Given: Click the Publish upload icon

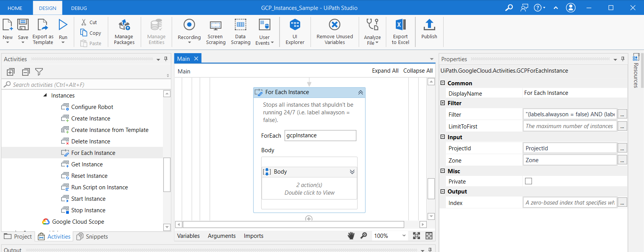Looking at the screenshot, I should pos(429,25).
